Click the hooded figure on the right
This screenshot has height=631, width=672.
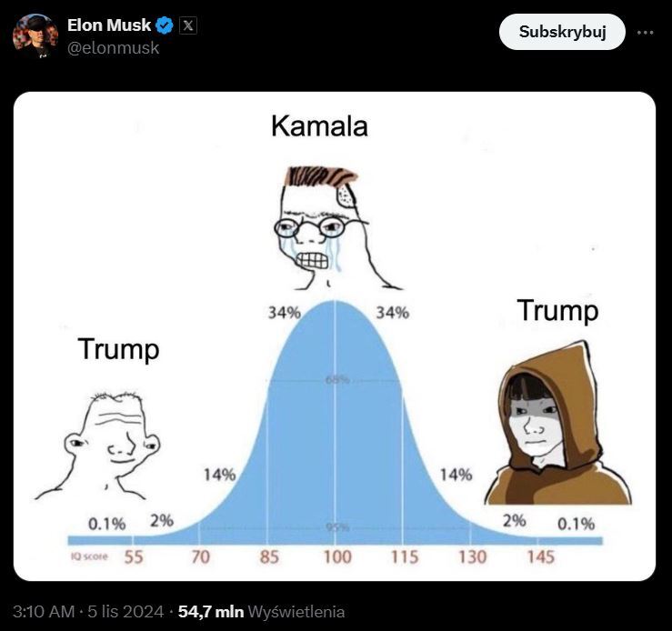coord(555,427)
